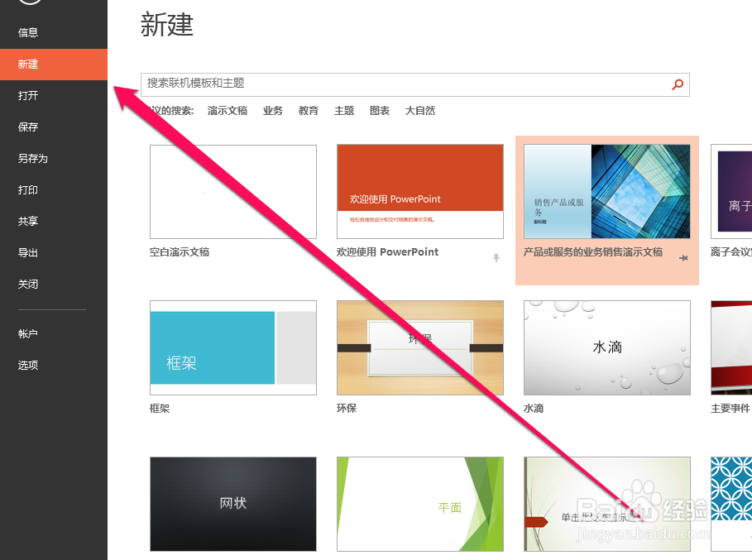752x560 pixels.
Task: Open the 共享 page
Action: 28,221
